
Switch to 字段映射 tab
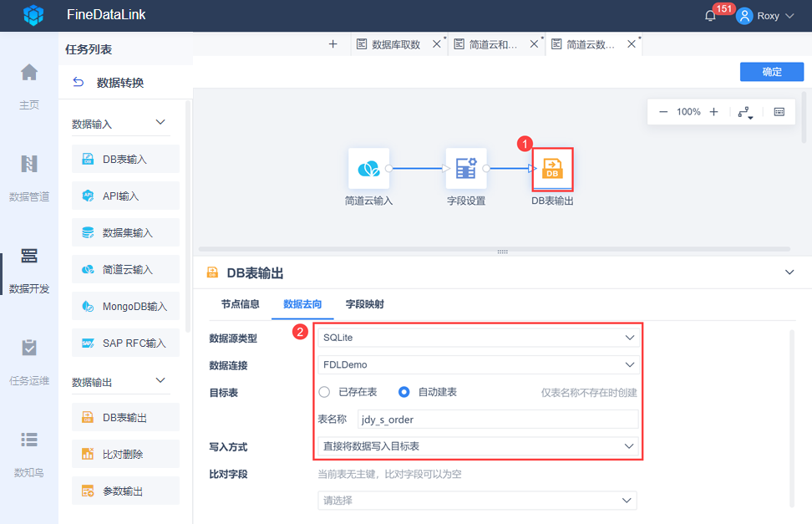tap(365, 304)
